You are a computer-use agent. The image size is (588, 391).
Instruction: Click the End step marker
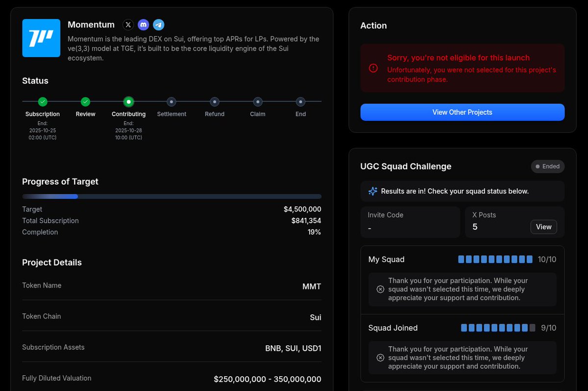point(301,102)
